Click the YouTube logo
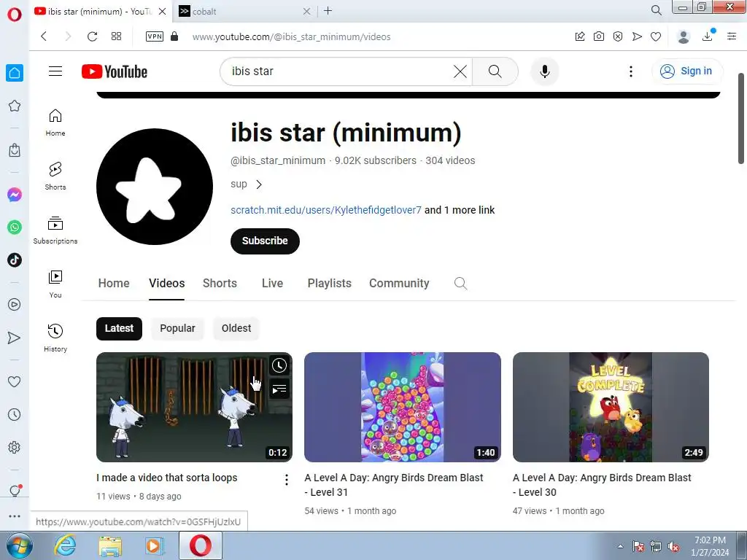This screenshot has height=560, width=747. [115, 71]
